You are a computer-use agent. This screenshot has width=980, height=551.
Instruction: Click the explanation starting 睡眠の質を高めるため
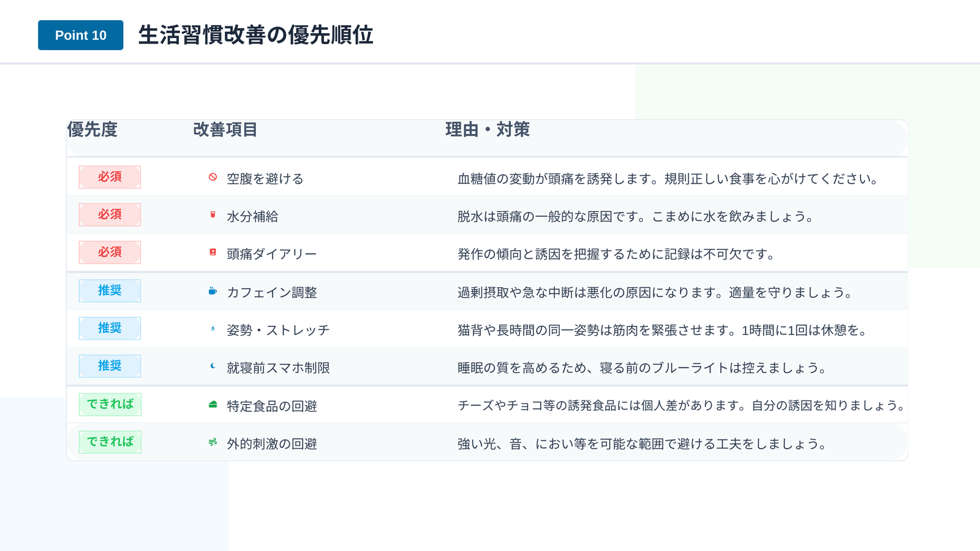tap(643, 368)
